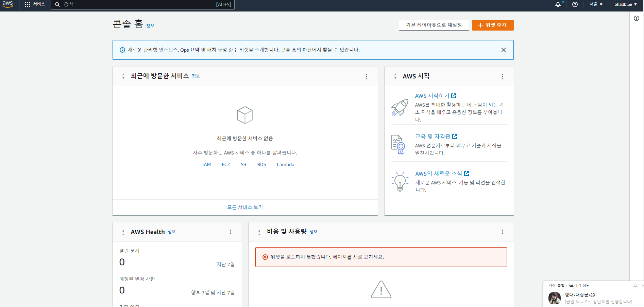
Task: Open 교육 및 자격증 external link
Action: (436, 137)
